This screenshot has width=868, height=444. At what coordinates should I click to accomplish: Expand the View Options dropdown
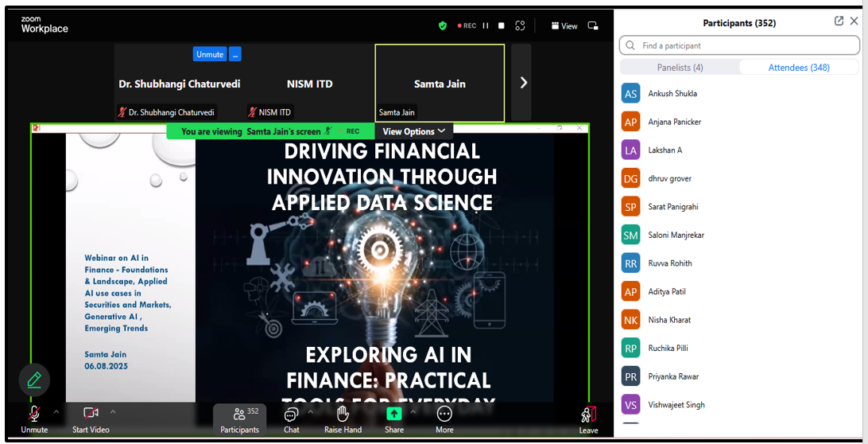point(413,131)
